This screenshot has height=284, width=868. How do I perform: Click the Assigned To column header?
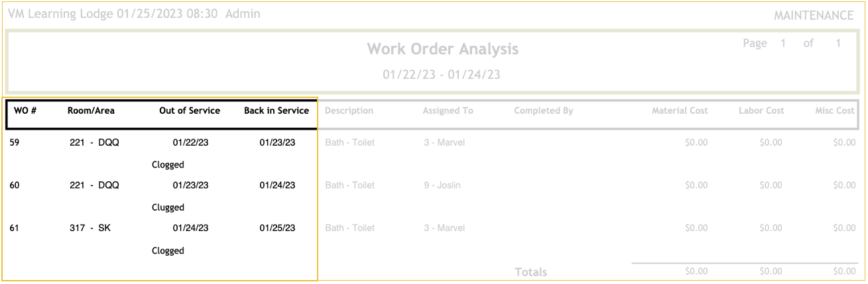tap(448, 111)
